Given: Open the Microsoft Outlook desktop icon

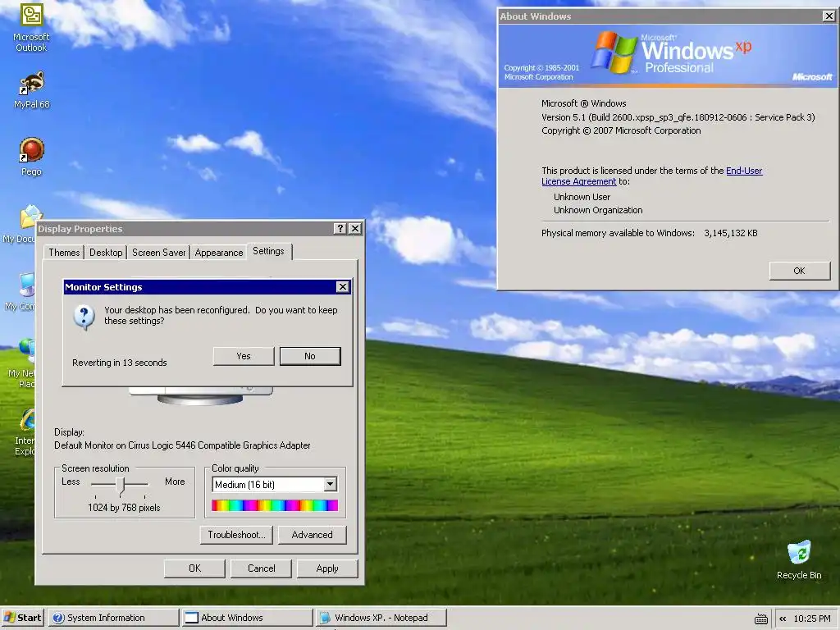Looking at the screenshot, I should [31, 28].
